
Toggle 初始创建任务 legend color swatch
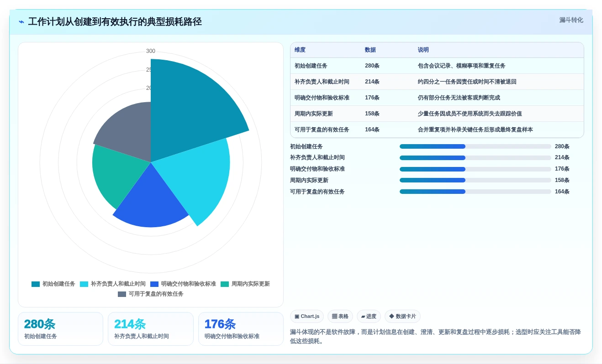click(36, 284)
